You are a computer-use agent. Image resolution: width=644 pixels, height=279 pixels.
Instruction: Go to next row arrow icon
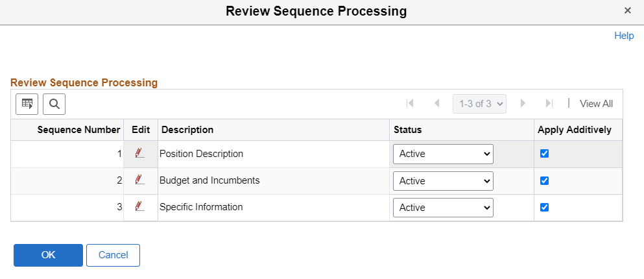pos(523,103)
